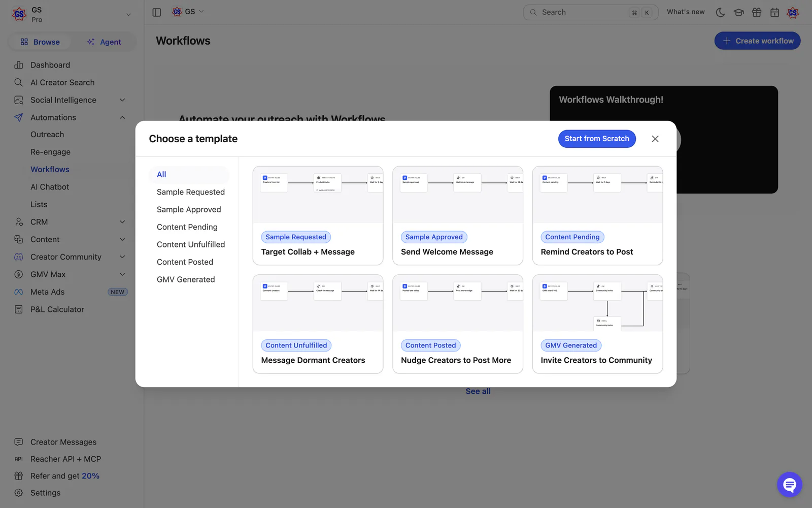Close the Choose a template dialog
The width and height of the screenshot is (812, 508).
click(x=655, y=139)
